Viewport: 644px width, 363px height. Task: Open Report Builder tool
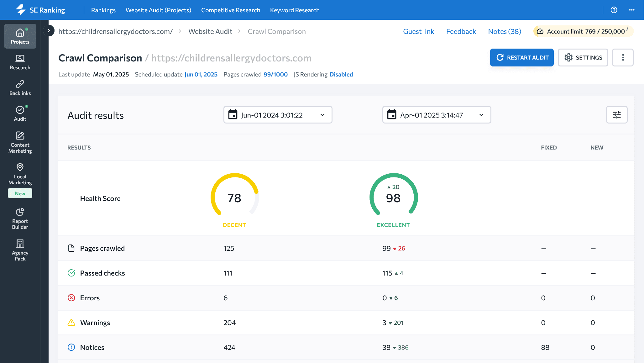coord(20,218)
